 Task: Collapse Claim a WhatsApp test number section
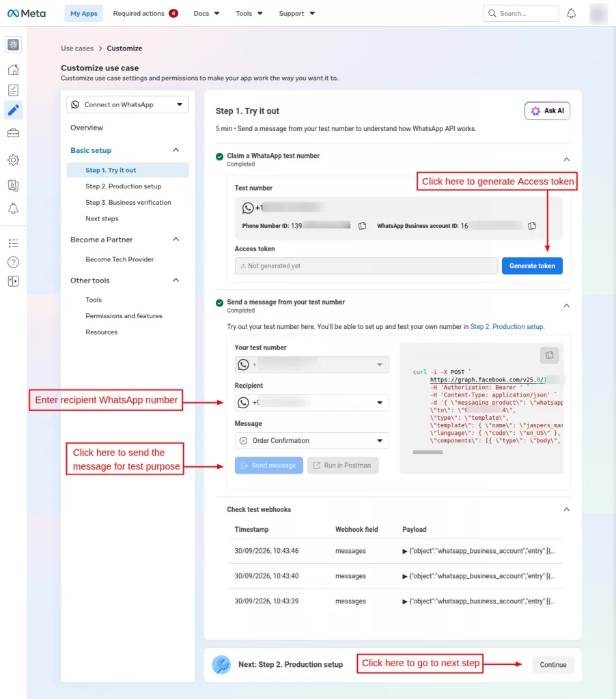(566, 160)
